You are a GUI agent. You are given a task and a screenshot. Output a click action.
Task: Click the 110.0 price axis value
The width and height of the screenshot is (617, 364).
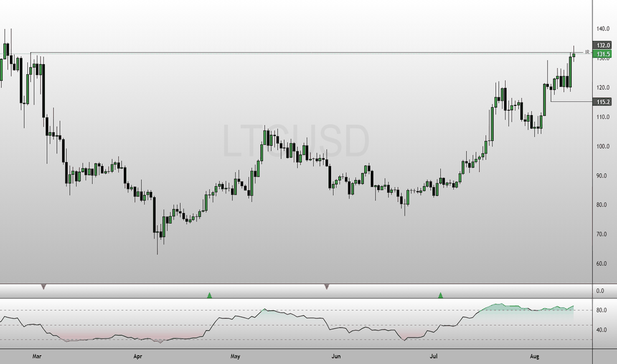coord(603,117)
